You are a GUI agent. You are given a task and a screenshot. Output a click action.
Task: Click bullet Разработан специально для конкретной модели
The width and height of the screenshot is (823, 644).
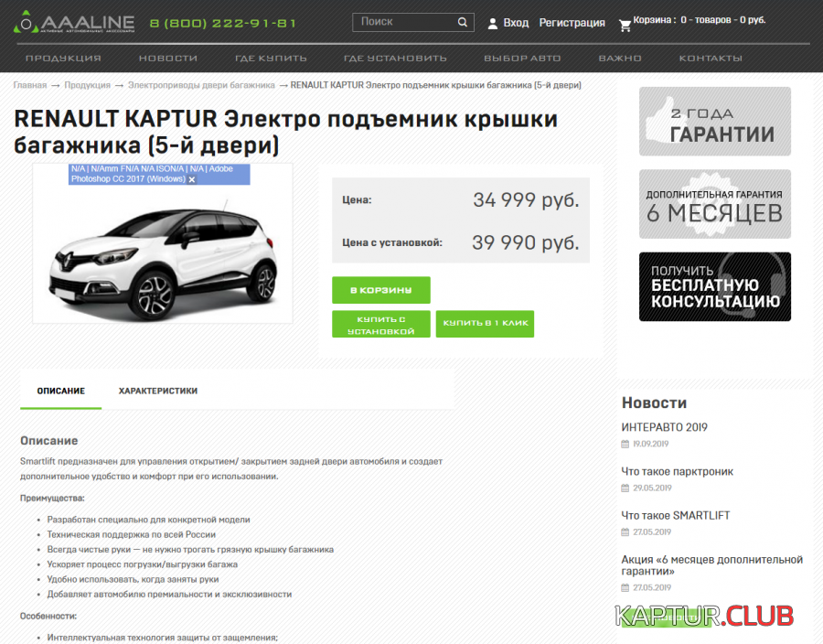tap(148, 520)
